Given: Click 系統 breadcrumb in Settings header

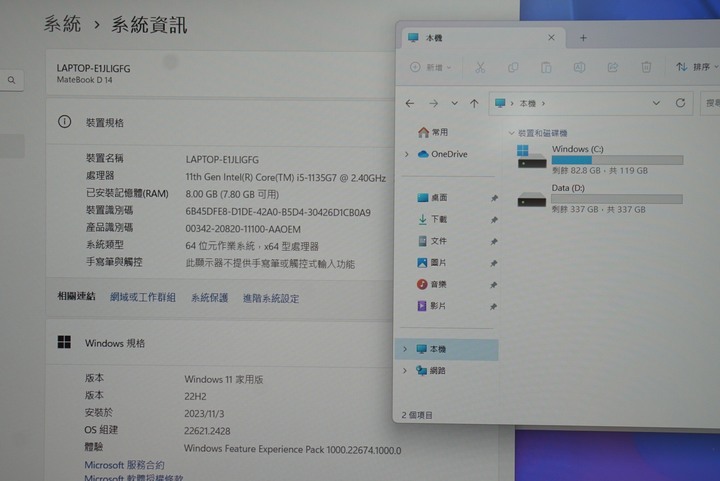Looking at the screenshot, I should [63, 24].
